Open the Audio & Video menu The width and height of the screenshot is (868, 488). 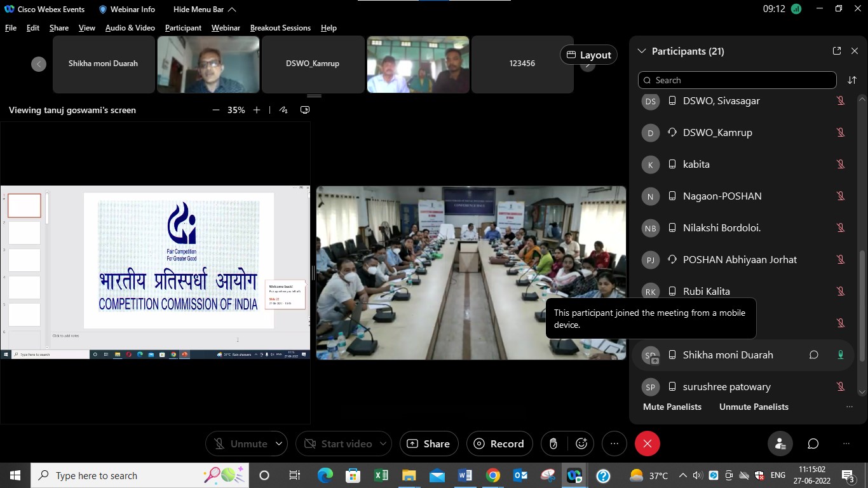[x=130, y=28]
